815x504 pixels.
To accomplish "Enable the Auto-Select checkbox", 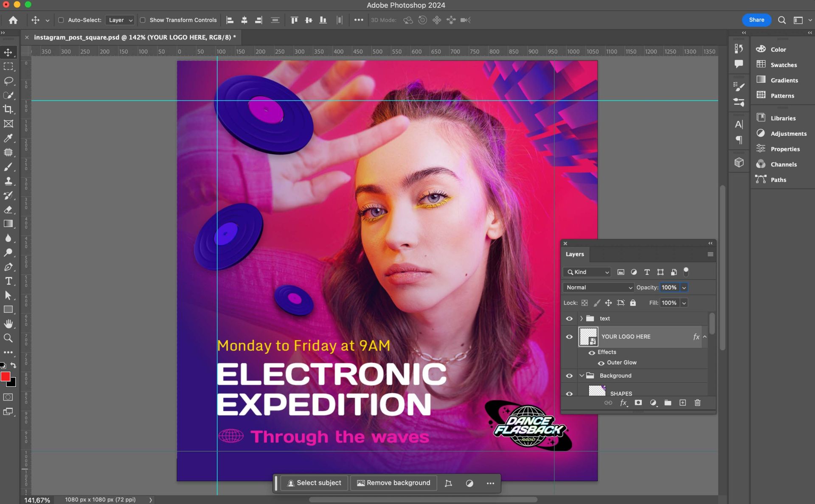I will tap(61, 20).
